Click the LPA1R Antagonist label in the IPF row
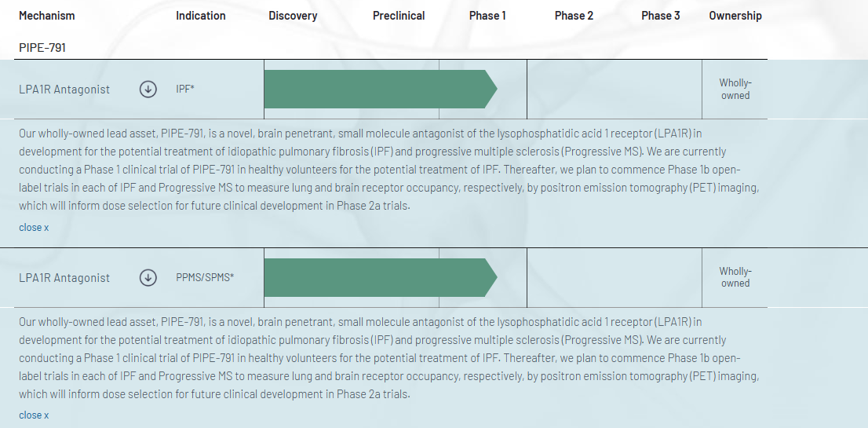This screenshot has width=868, height=428. click(x=64, y=90)
